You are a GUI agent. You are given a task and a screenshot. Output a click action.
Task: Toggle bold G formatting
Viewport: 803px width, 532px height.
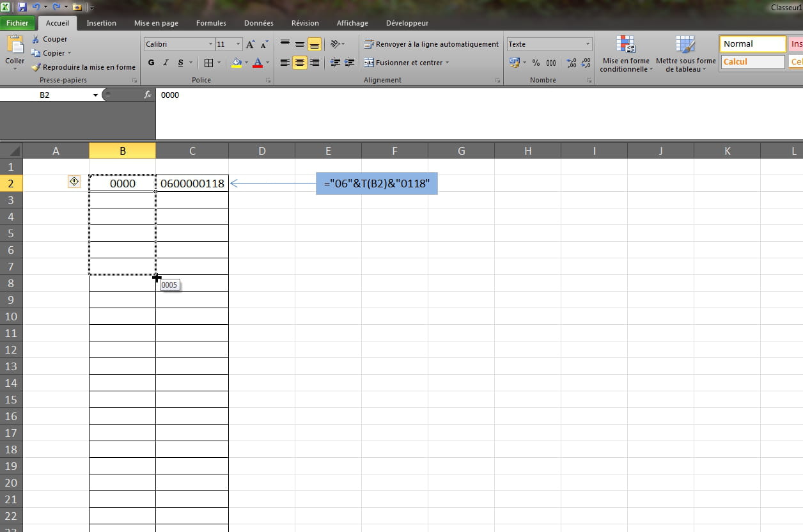click(x=152, y=63)
